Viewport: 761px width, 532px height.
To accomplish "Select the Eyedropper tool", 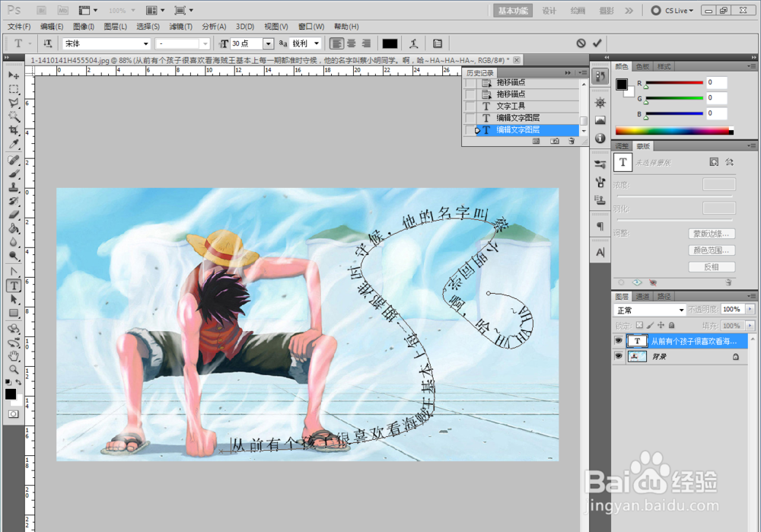I will (x=14, y=144).
